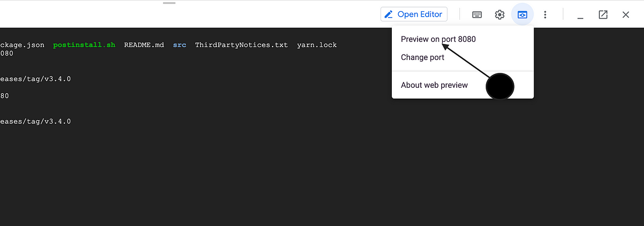Click the black circle annotation marker
Screen dimensions: 644x226
point(500,86)
